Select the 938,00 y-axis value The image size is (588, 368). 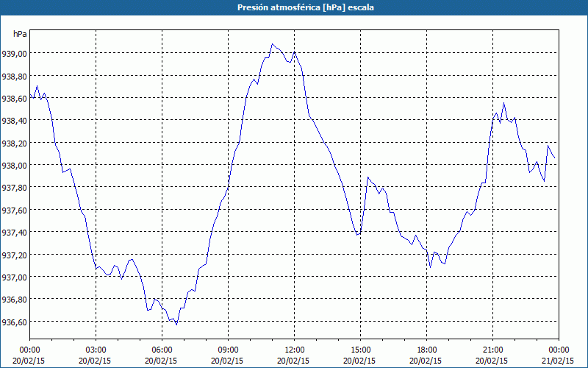pyautogui.click(x=14, y=166)
